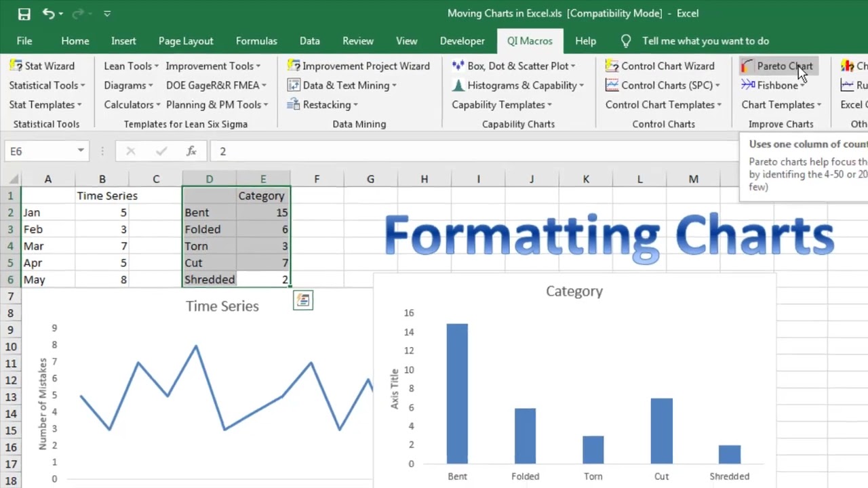Select the Axis Title label in Category chart
The image size is (868, 488).
[395, 388]
